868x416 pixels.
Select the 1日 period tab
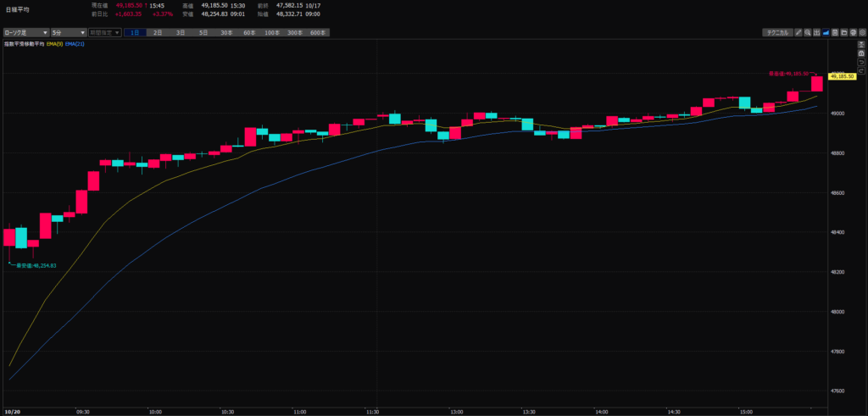coord(135,32)
